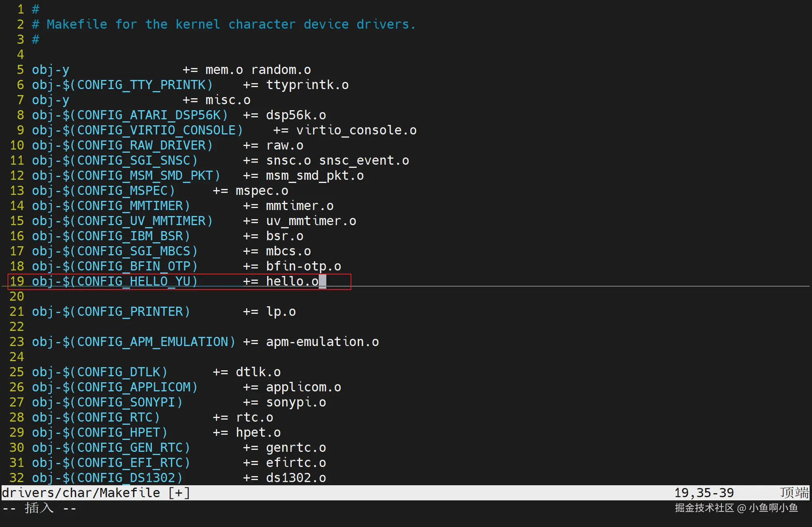Click the [+] modified flag in status bar
Viewport: 812px width, 527px height.
click(x=179, y=493)
